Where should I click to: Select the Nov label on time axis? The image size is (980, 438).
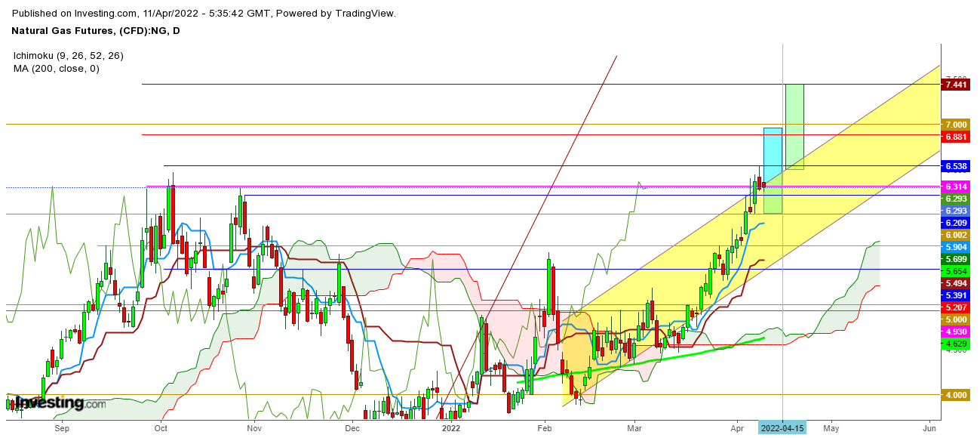click(x=254, y=428)
